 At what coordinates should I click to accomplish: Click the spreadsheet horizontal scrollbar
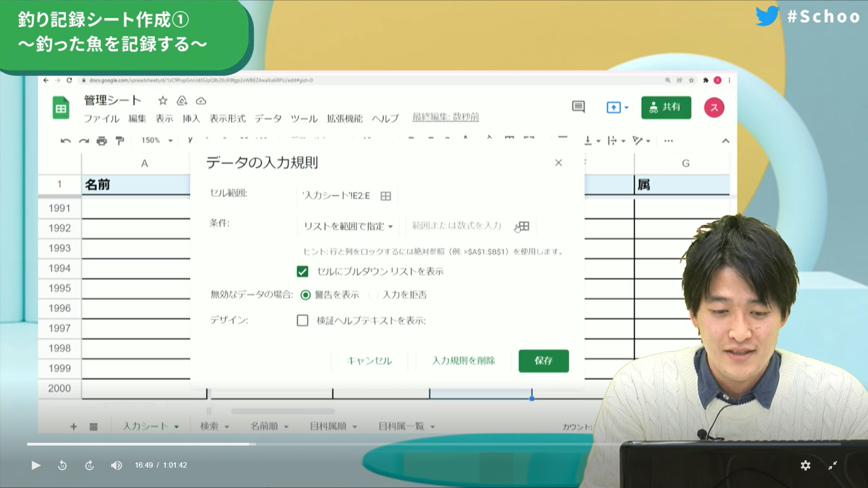pos(283,411)
